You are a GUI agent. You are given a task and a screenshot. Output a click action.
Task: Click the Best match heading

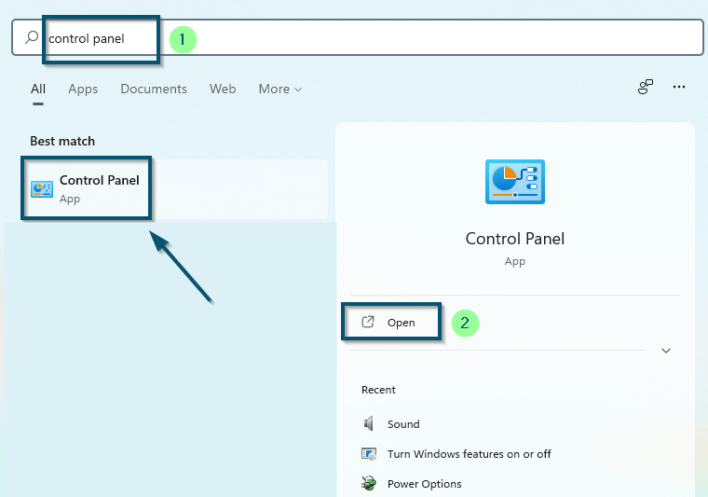[62, 141]
